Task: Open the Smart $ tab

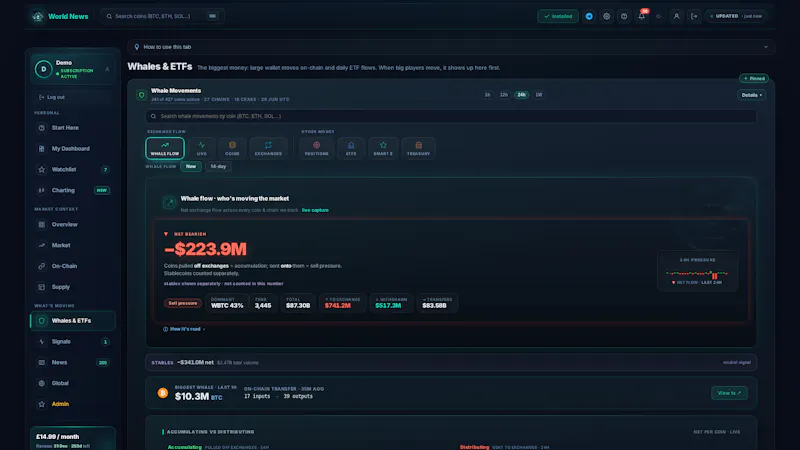Action: (383, 148)
